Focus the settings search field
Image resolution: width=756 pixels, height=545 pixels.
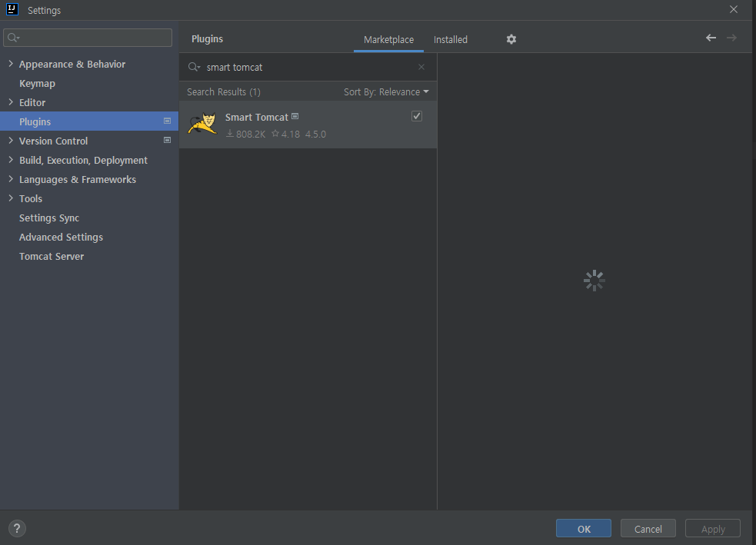click(x=88, y=38)
